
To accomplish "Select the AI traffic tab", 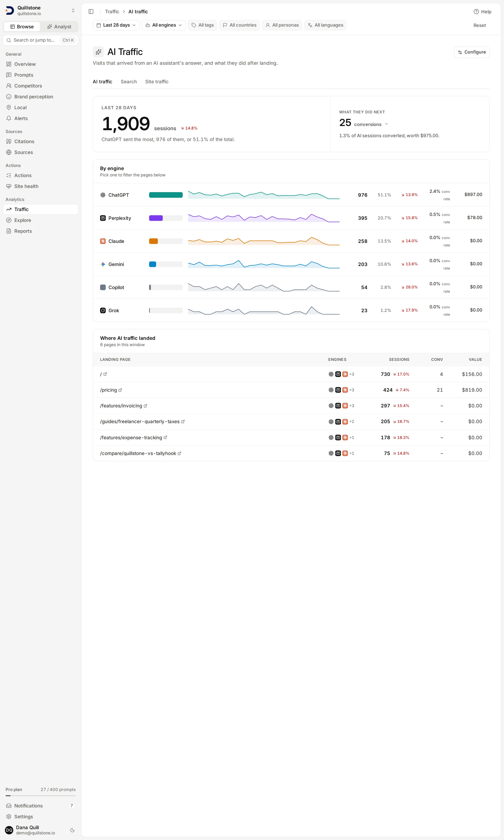I will 102,82.
